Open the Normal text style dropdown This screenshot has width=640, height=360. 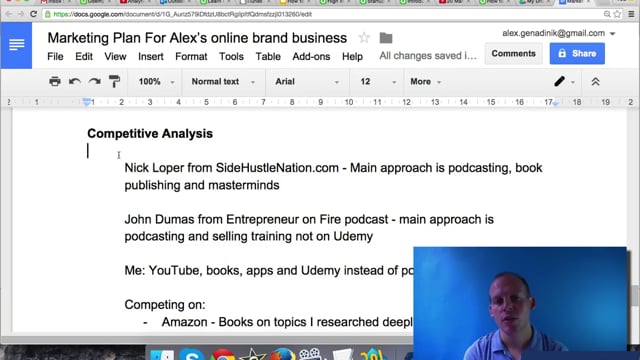click(223, 82)
